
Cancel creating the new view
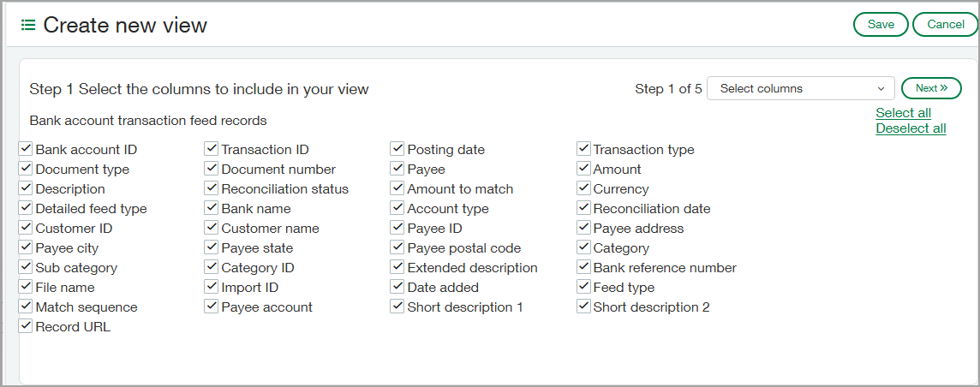(x=946, y=25)
